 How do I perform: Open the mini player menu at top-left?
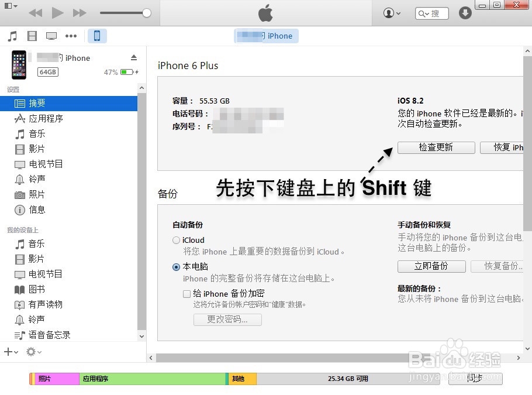pos(11,6)
